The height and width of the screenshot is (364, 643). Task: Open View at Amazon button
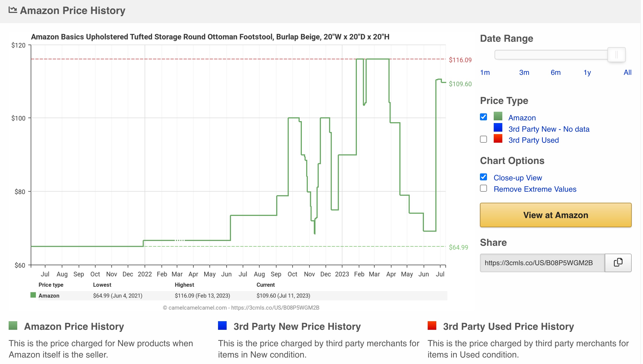tap(555, 215)
